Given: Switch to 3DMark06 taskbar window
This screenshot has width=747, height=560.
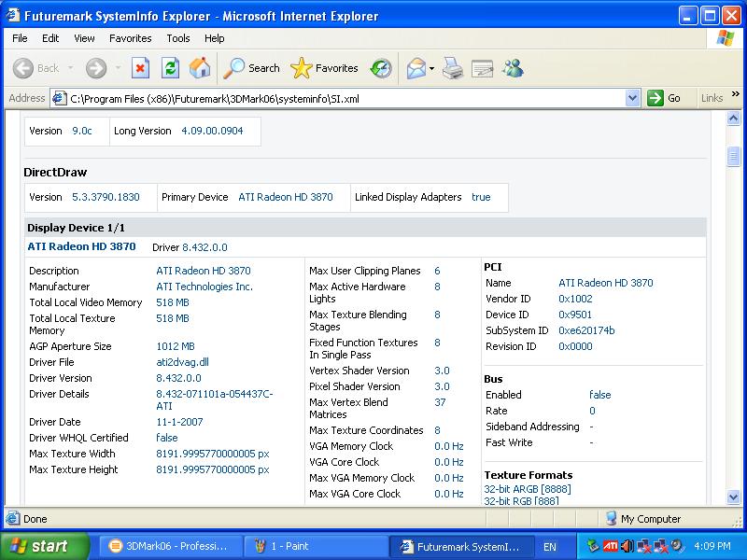Looking at the screenshot, I should [x=170, y=546].
